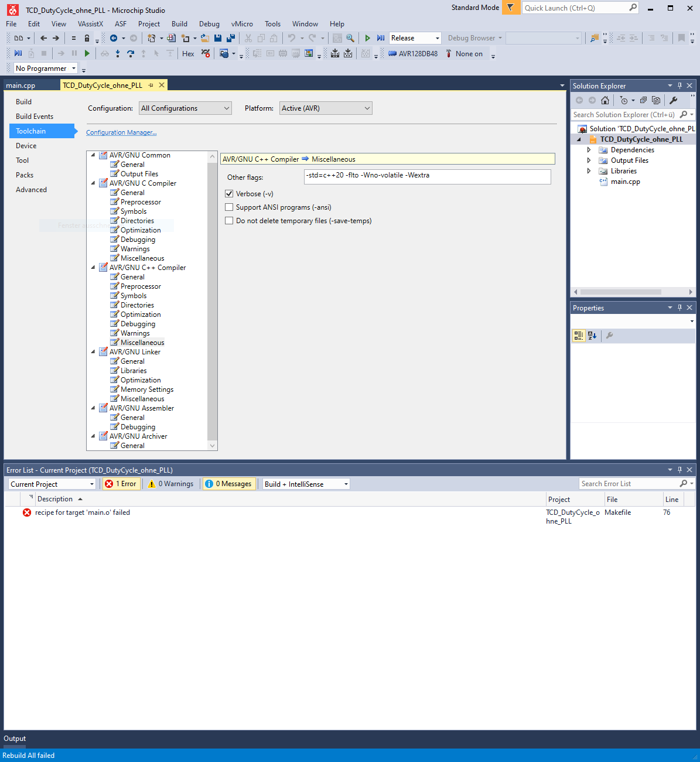Click the Pending Changes Filter clock icon

click(624, 100)
